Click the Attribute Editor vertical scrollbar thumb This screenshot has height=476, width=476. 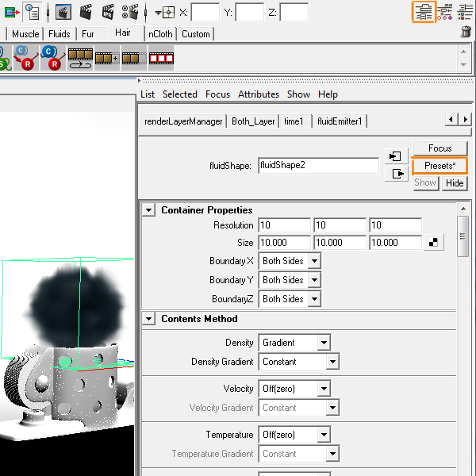tap(463, 236)
